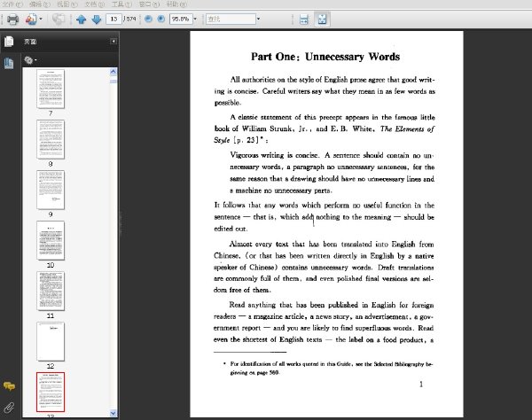This screenshot has width=532, height=420.
Task: Open the Bookmarks panel icon in sidebar
Action: (x=9, y=63)
